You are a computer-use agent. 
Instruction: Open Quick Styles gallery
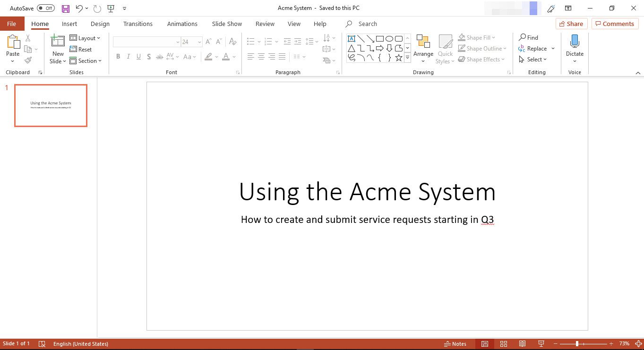445,49
